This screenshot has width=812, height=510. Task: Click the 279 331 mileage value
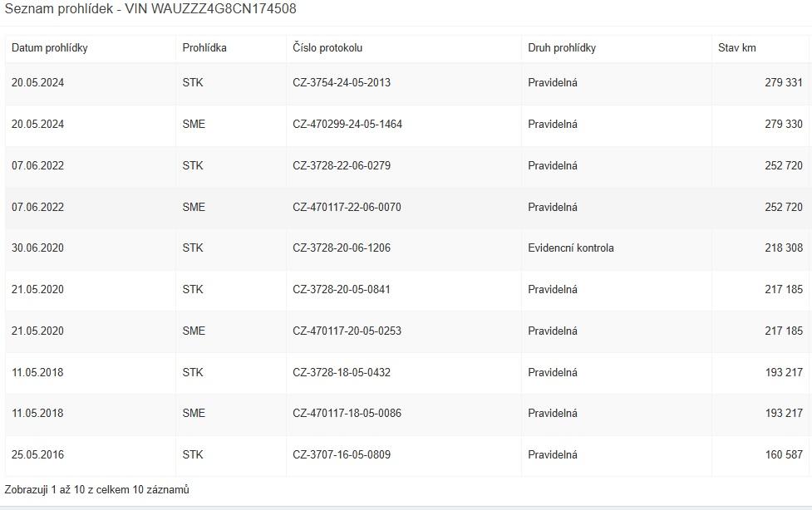(784, 83)
